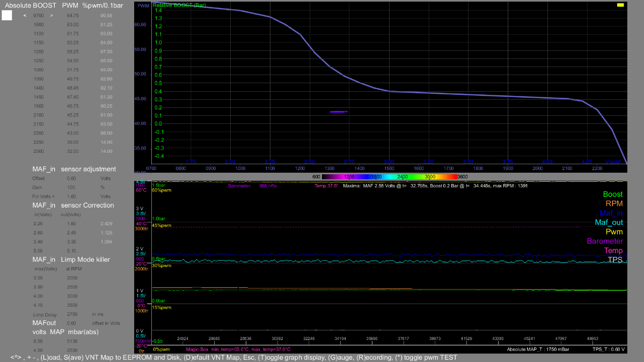This screenshot has width=644, height=362.
Task: Select PWM value 64.75
Action: tap(73, 16)
